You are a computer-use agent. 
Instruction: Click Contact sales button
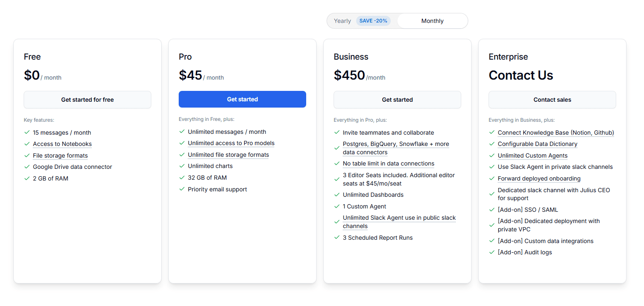click(x=552, y=100)
